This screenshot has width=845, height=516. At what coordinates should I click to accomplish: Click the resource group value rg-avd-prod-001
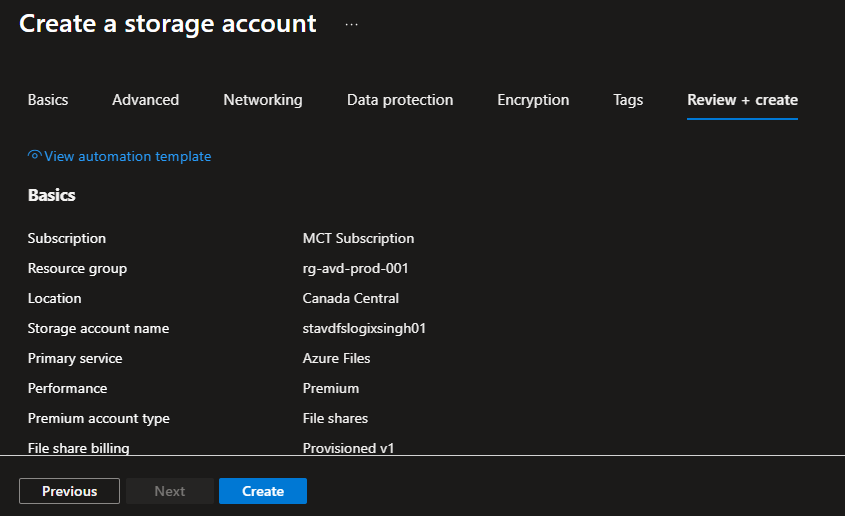pyautogui.click(x=355, y=268)
